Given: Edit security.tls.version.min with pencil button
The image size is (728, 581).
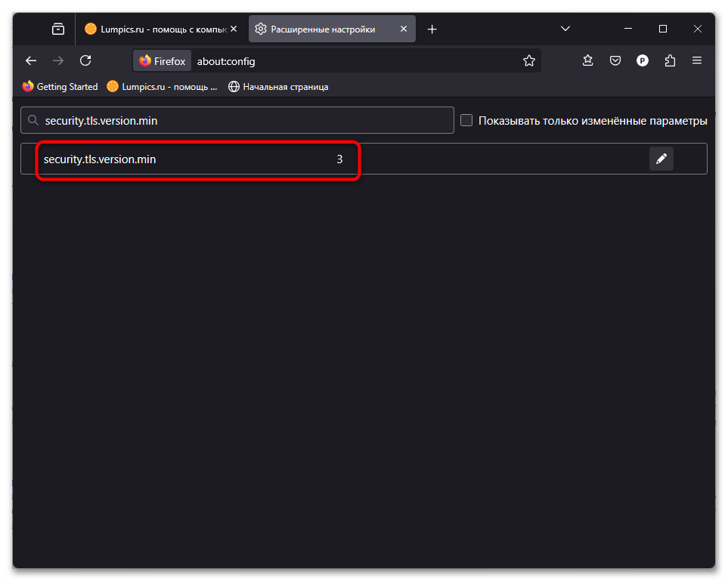Looking at the screenshot, I should tap(661, 159).
